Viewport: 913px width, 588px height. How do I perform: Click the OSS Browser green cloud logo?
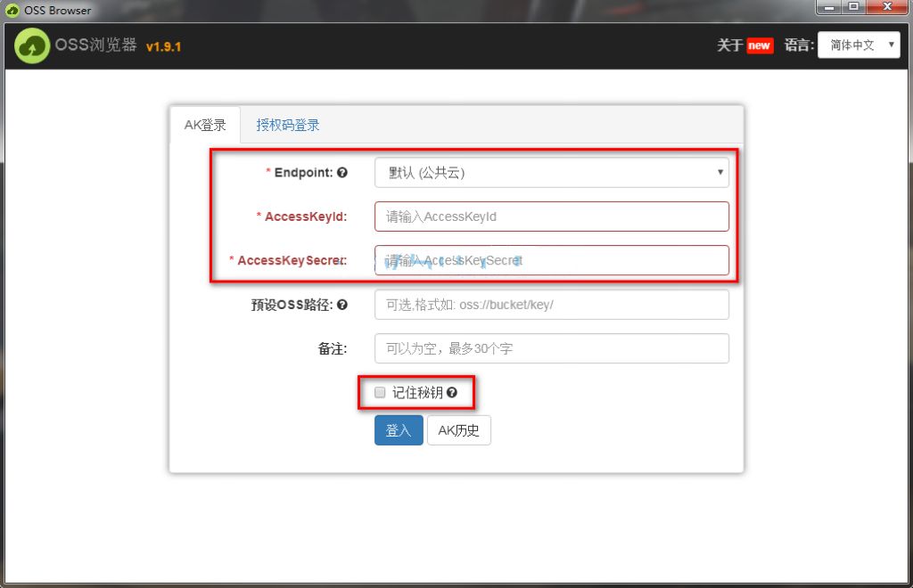[32, 45]
